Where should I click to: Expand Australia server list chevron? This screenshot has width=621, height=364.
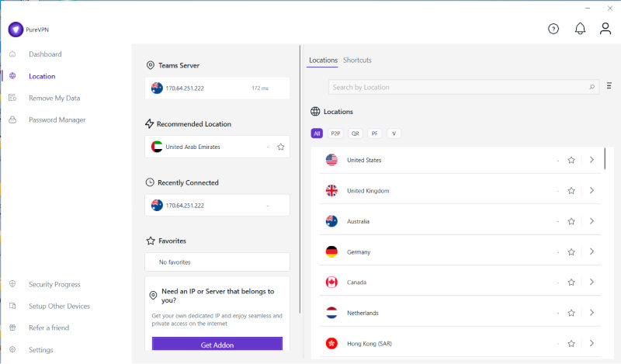click(x=592, y=221)
